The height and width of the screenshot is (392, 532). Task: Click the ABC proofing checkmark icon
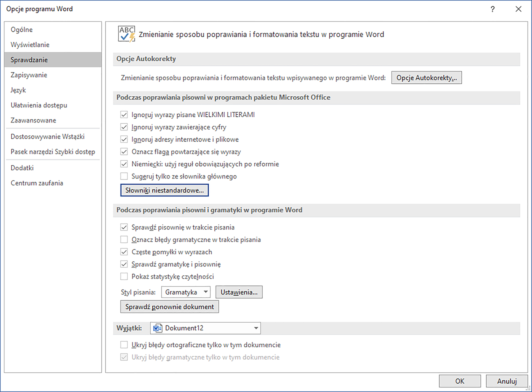[127, 34]
